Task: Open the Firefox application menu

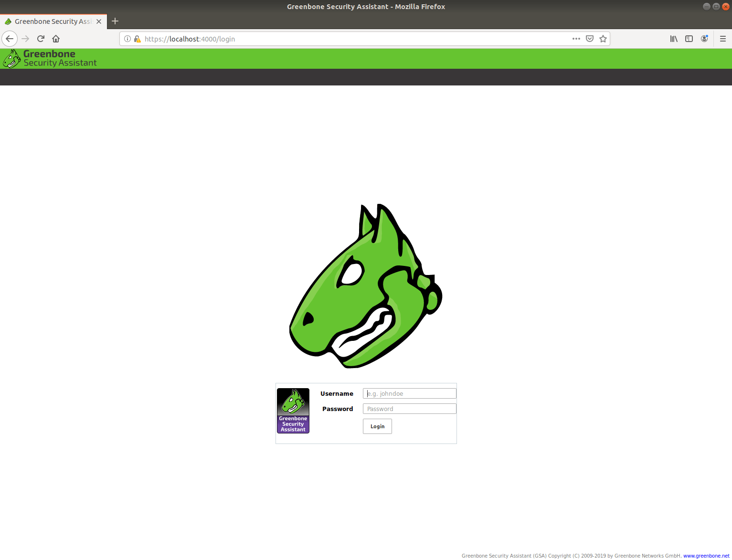Action: pyautogui.click(x=722, y=39)
